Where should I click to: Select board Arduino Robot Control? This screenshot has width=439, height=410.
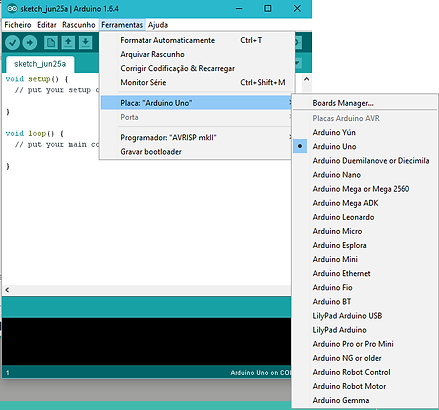(x=365, y=372)
